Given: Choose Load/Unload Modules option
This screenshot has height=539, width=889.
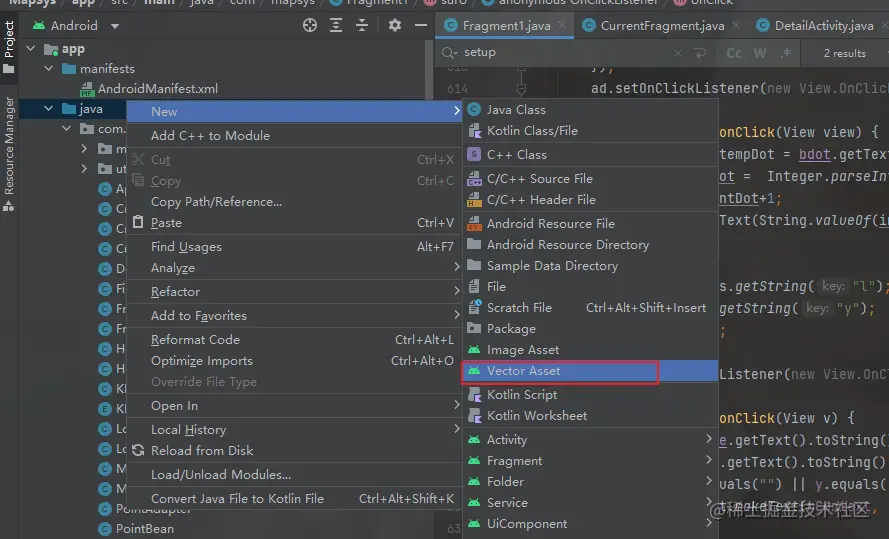Looking at the screenshot, I should tap(294, 474).
